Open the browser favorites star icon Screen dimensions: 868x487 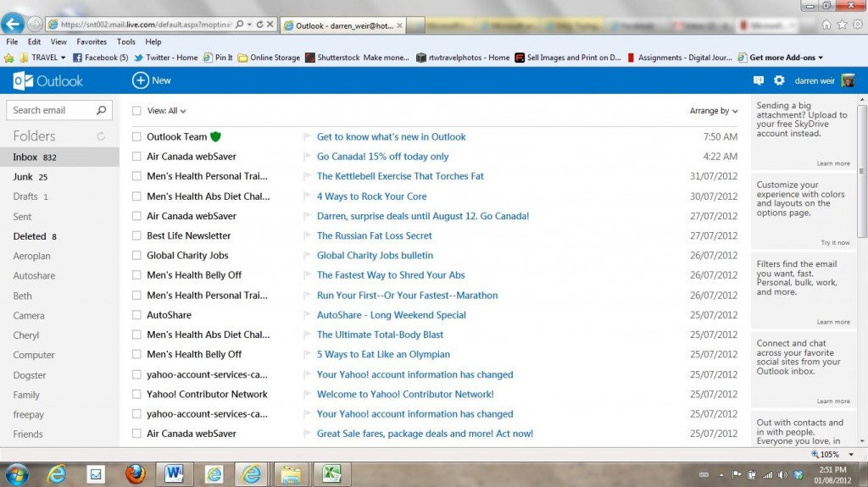842,25
